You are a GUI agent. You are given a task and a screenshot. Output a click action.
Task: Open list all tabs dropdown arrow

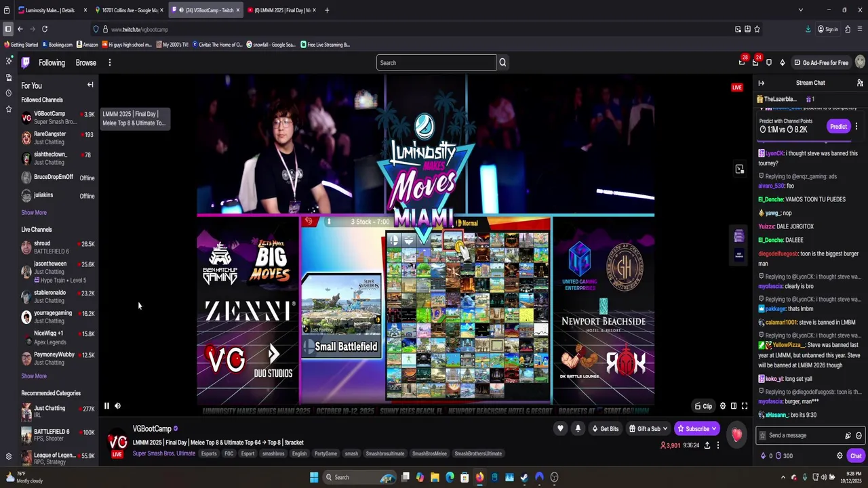801,10
